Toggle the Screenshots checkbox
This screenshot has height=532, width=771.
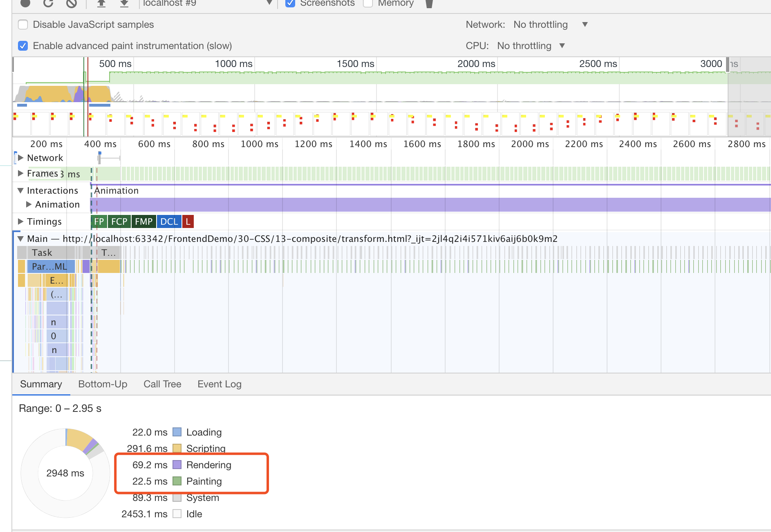(x=290, y=3)
